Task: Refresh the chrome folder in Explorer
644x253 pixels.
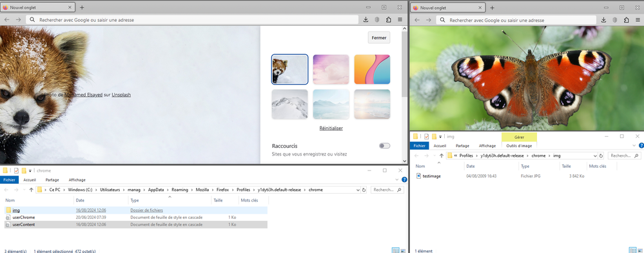Action: pyautogui.click(x=364, y=190)
